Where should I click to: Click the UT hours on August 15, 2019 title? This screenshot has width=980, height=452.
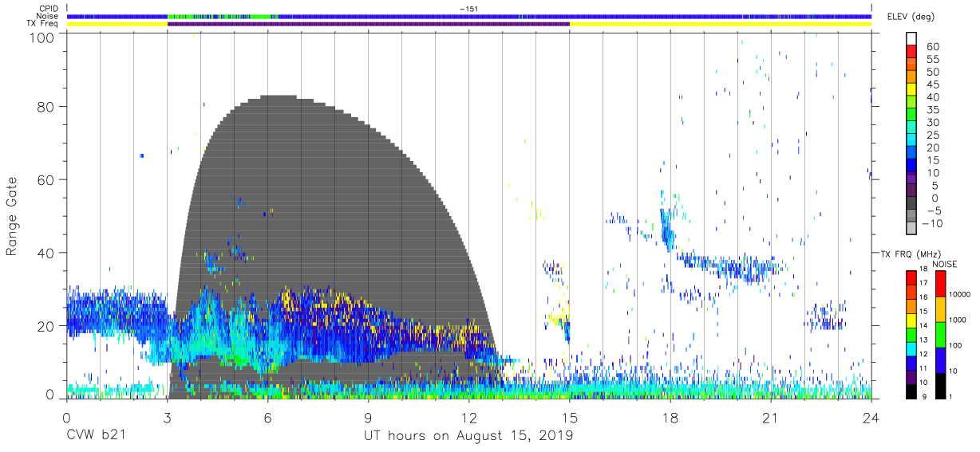(x=468, y=437)
